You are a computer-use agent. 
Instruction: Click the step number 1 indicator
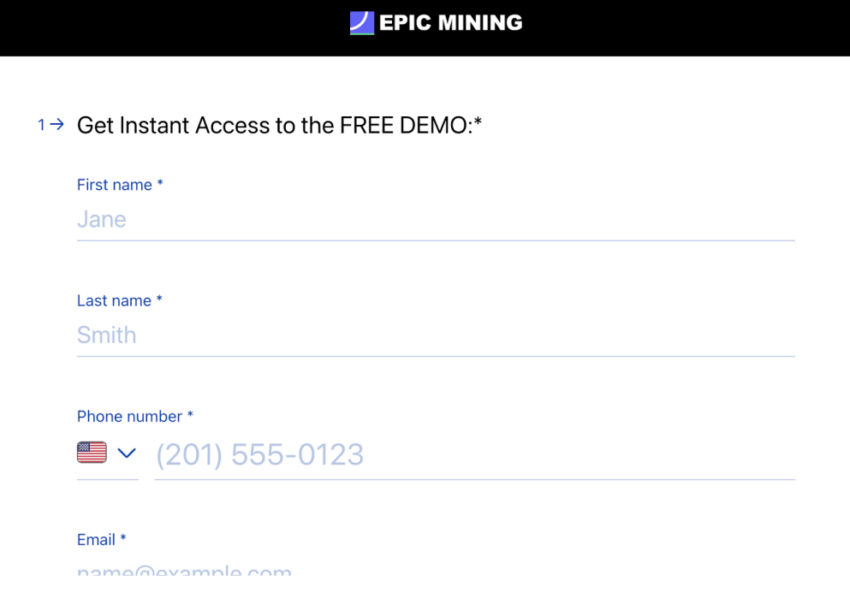(x=41, y=126)
